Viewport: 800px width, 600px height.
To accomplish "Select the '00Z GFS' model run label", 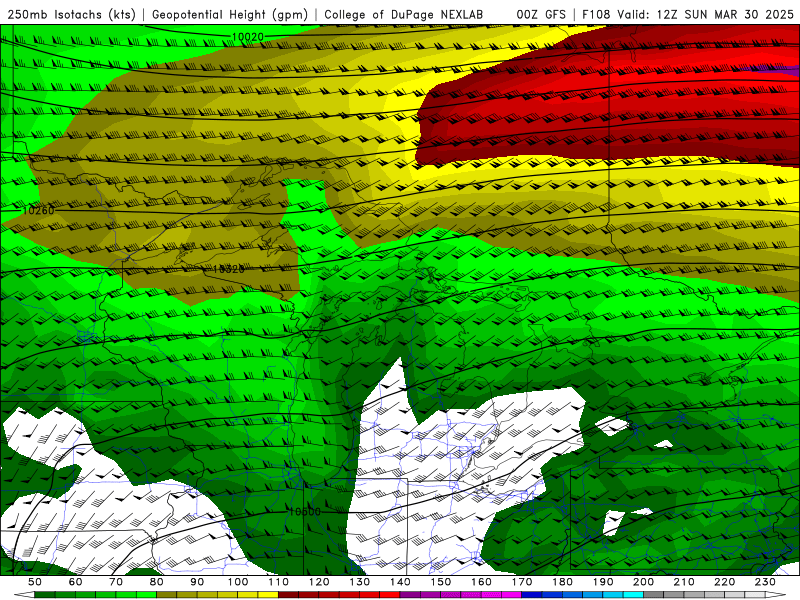I will click(541, 14).
